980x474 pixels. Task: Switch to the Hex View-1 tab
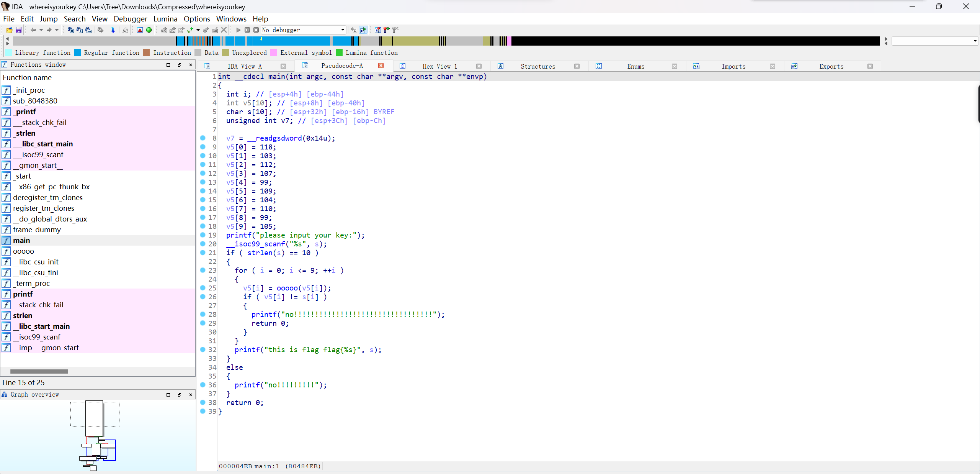tap(439, 66)
